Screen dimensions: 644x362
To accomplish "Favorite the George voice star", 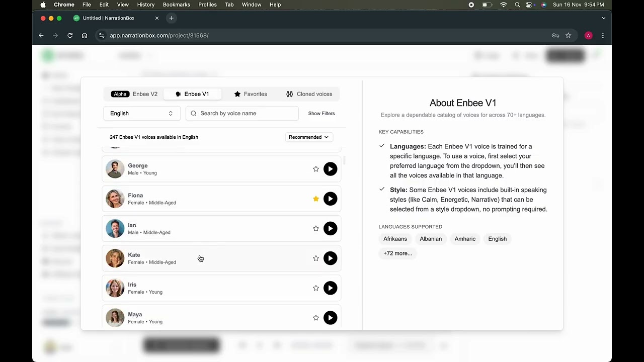I will (x=316, y=169).
